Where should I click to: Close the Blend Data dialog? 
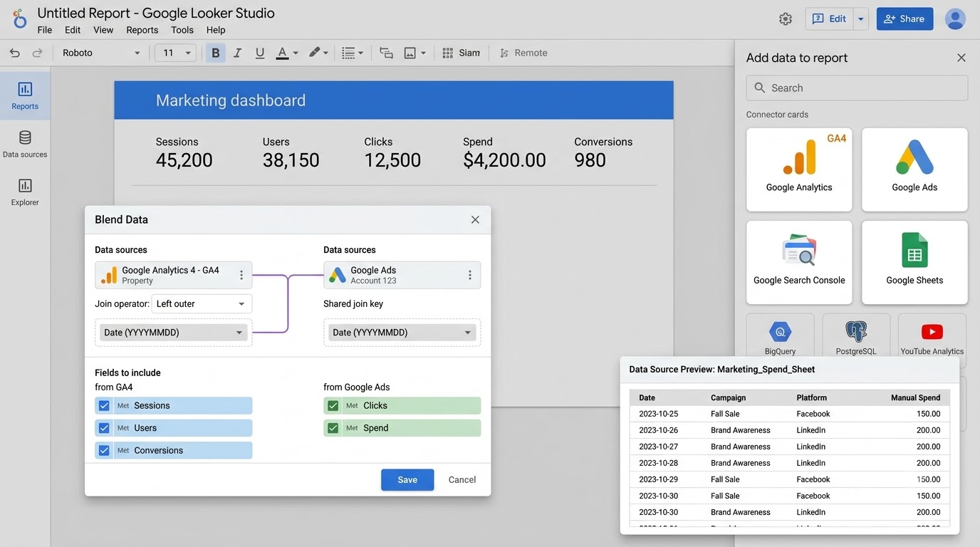(x=475, y=219)
